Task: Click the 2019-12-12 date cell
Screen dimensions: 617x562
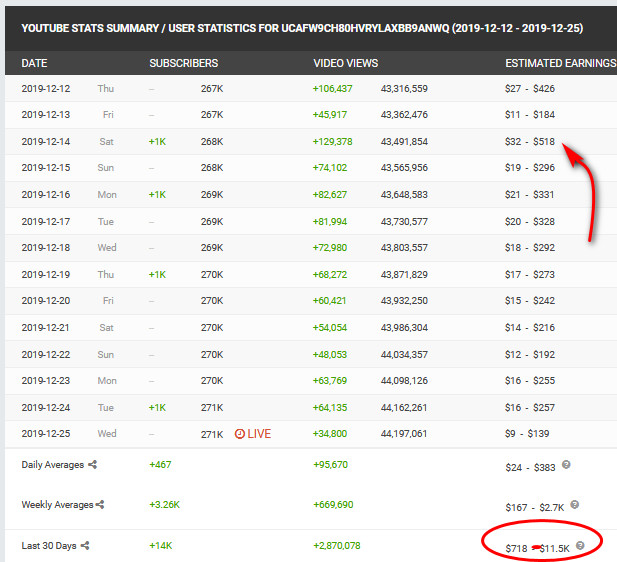Action: point(46,89)
